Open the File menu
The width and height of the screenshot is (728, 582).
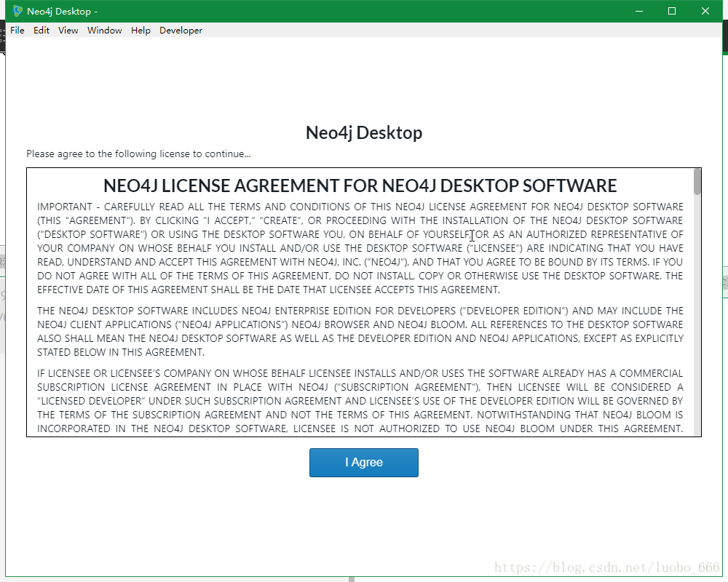(17, 30)
